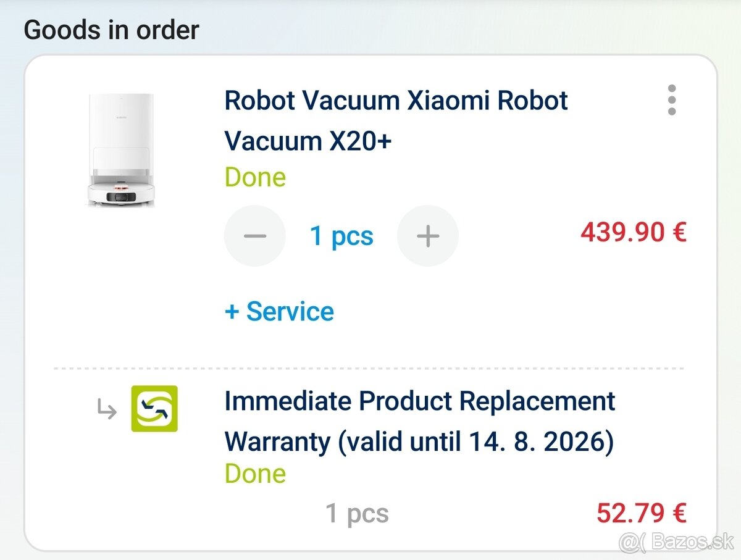Image resolution: width=741 pixels, height=560 pixels.
Task: Decrease the vacuum quantity to zero
Action: [255, 235]
